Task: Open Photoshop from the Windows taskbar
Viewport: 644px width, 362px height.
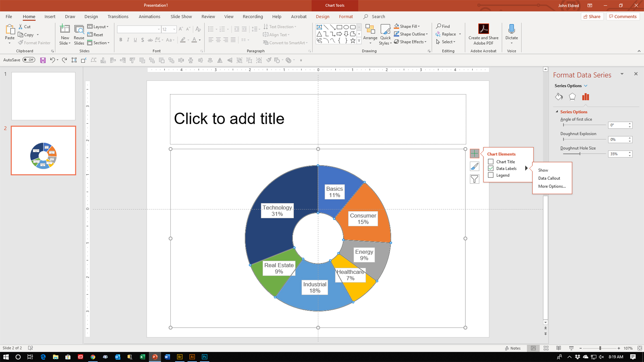Action: tap(204, 357)
